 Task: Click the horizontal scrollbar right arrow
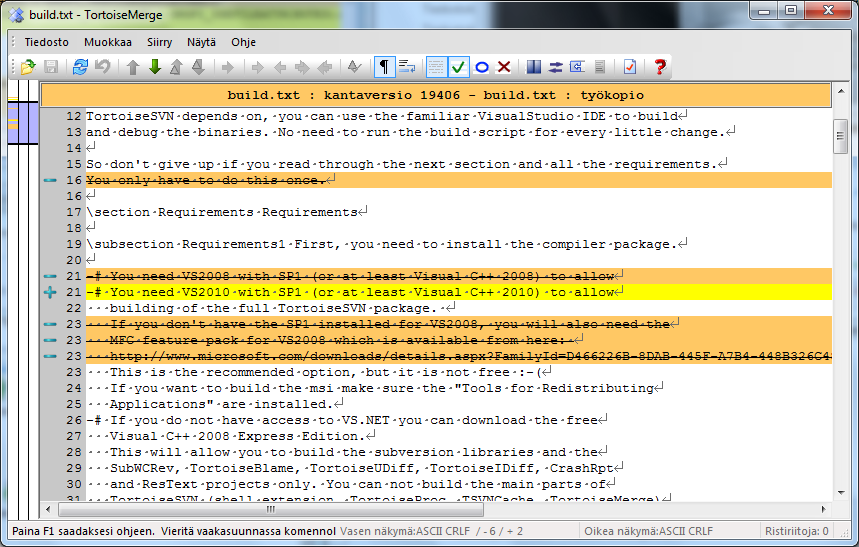tap(823, 509)
